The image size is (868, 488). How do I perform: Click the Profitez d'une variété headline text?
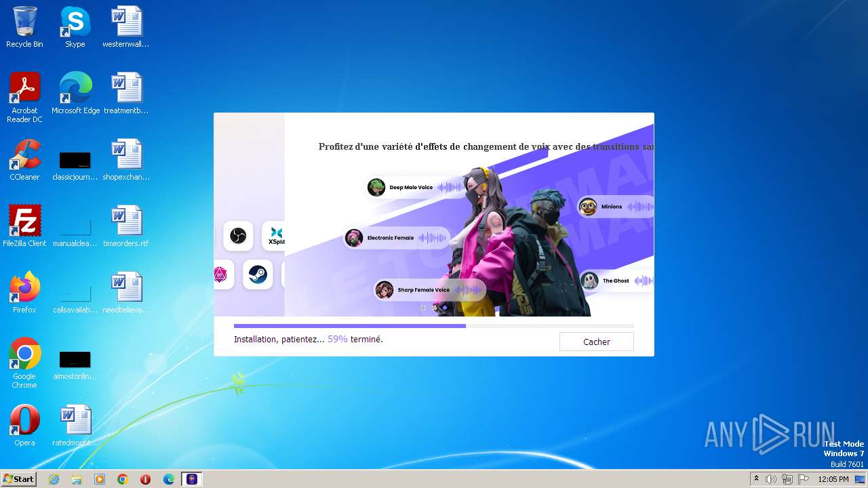(x=486, y=146)
